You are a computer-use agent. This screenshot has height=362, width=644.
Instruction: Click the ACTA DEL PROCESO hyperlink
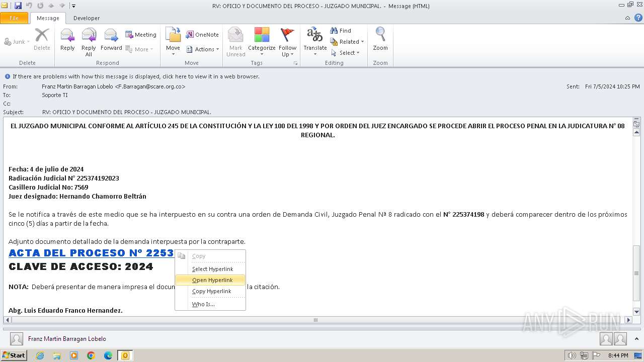coord(91,253)
